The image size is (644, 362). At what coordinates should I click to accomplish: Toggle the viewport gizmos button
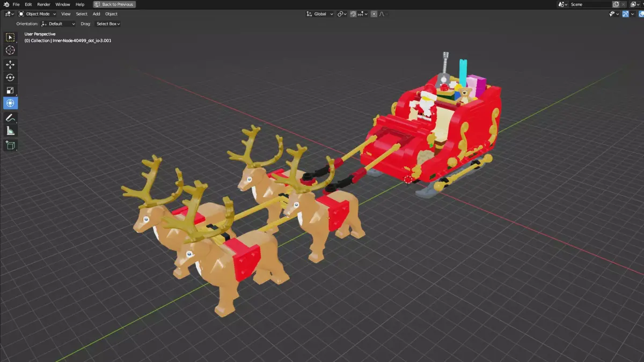pos(626,14)
